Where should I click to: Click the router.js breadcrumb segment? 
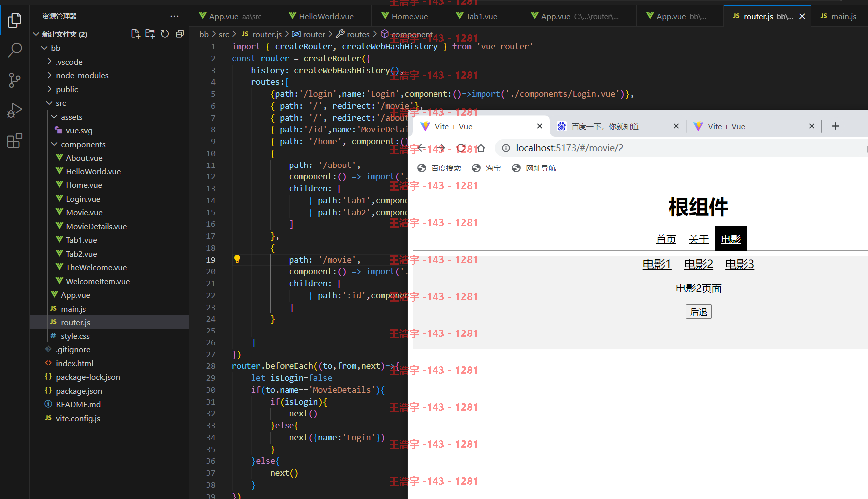(267, 34)
